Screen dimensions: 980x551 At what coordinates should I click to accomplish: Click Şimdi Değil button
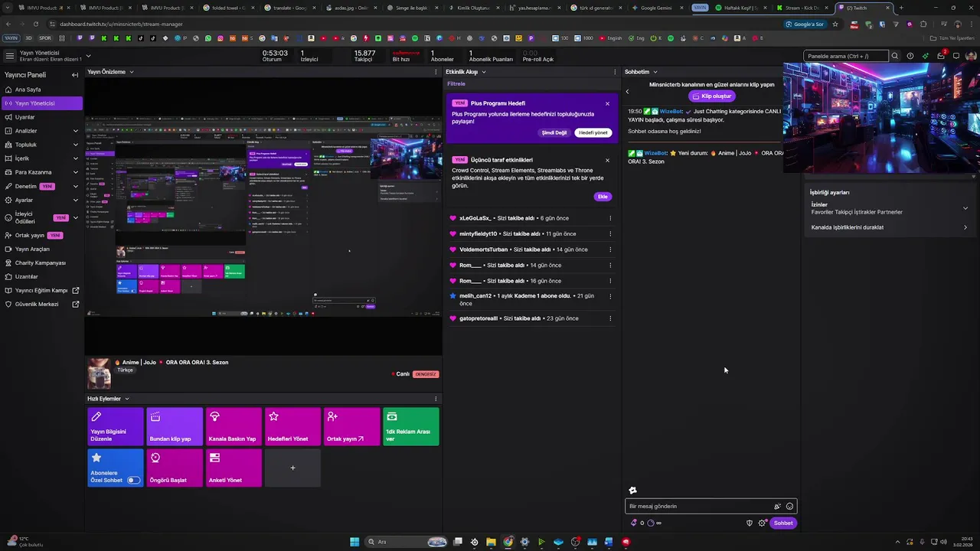[554, 132]
